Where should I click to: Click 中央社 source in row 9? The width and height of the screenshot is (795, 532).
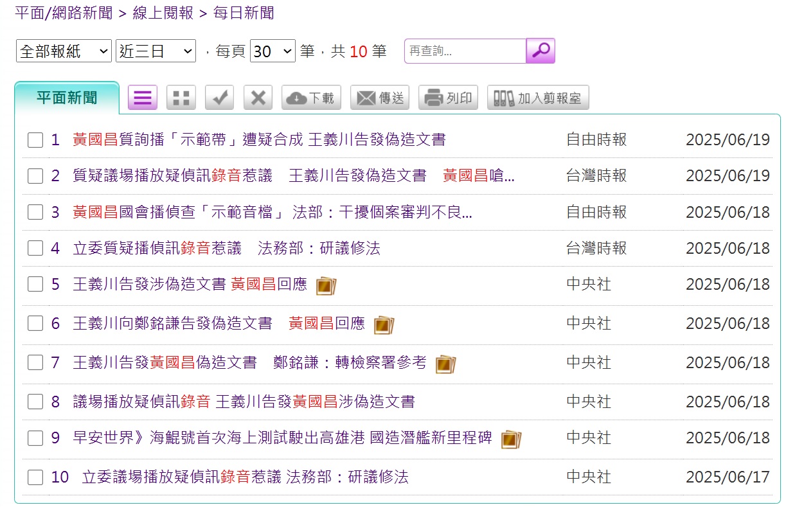pos(589,437)
